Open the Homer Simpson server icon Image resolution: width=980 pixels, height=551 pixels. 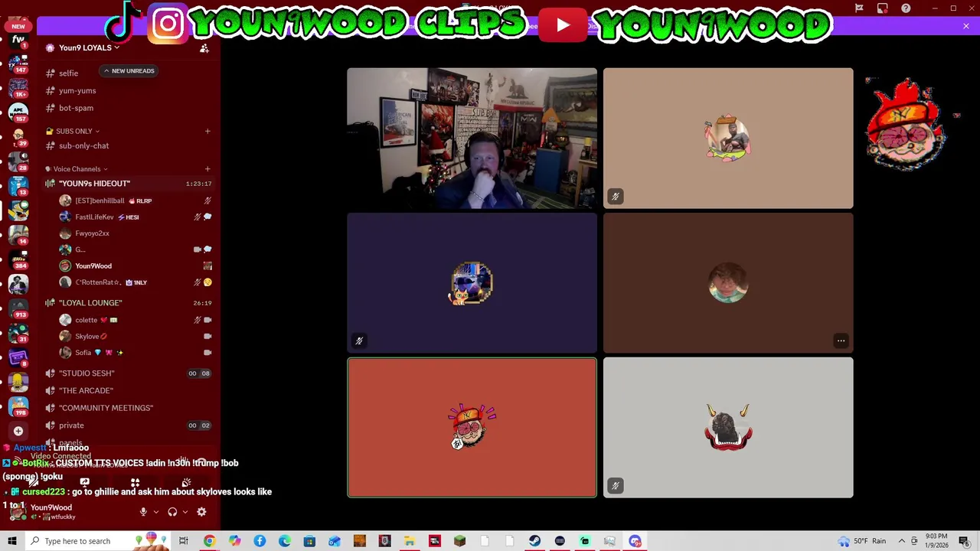pyautogui.click(x=18, y=381)
